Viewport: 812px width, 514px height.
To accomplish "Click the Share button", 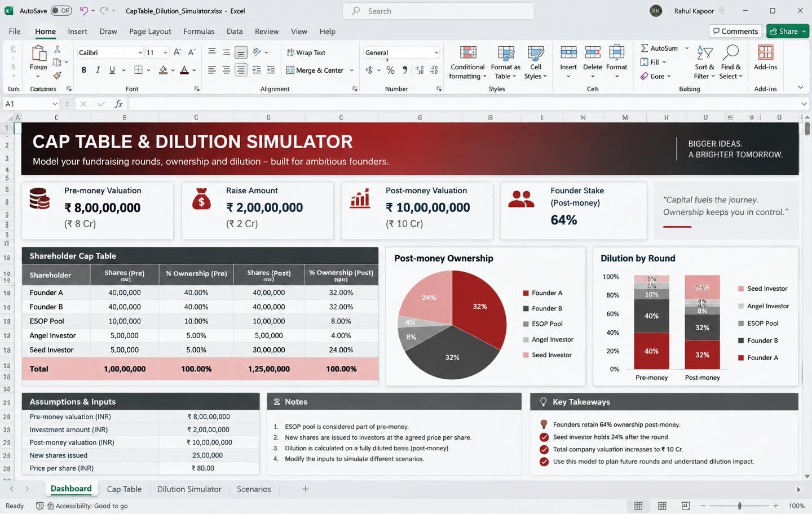I will 788,31.
